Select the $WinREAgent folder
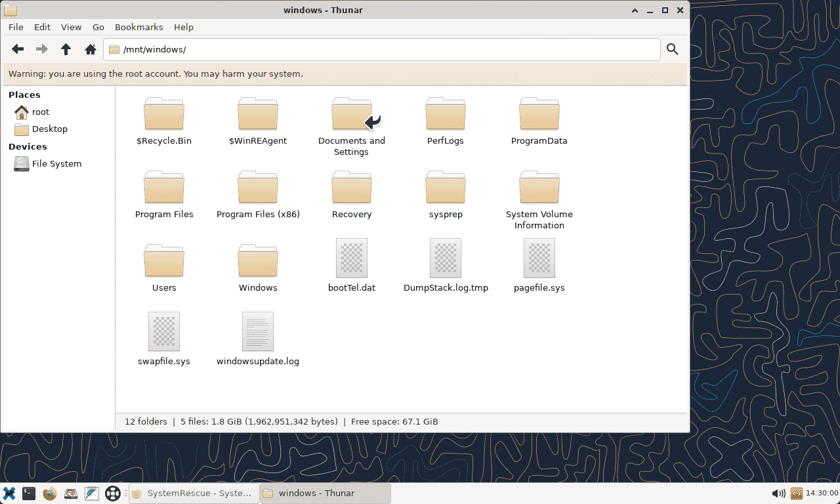 [x=258, y=121]
